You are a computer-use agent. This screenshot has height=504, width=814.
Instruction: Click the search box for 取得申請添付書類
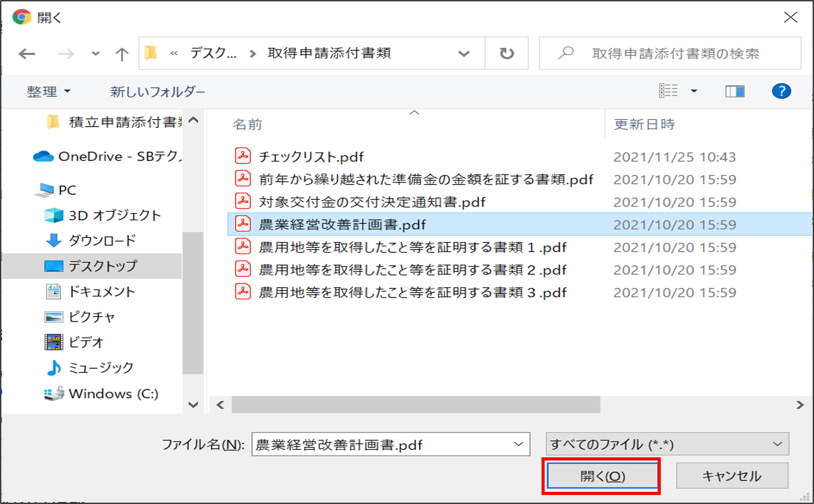click(675, 53)
